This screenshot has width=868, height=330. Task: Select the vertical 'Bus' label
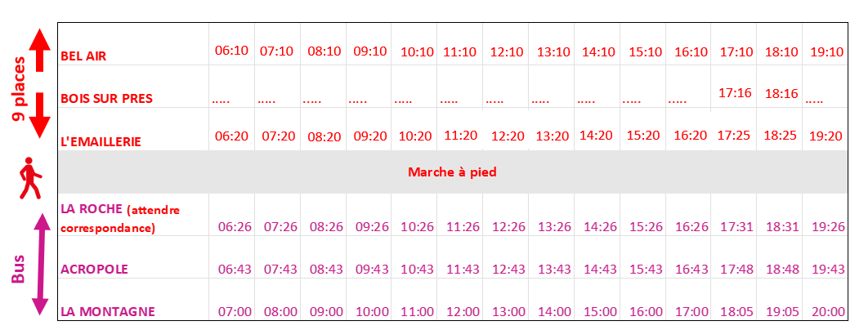click(x=19, y=269)
